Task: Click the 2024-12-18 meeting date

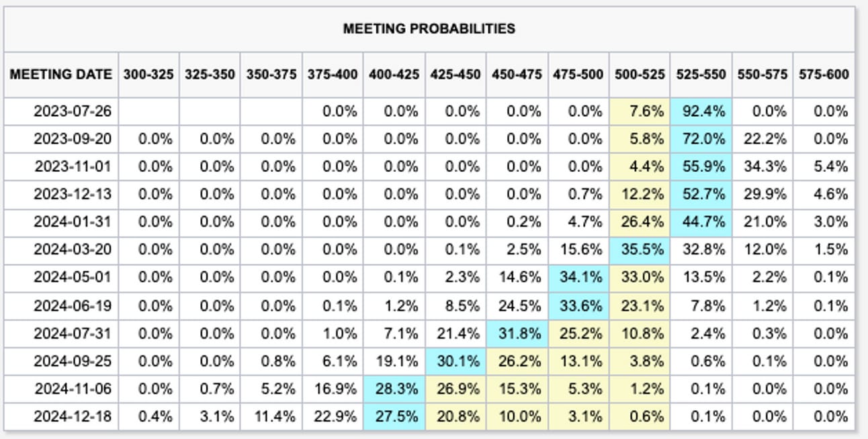Action: [73, 416]
